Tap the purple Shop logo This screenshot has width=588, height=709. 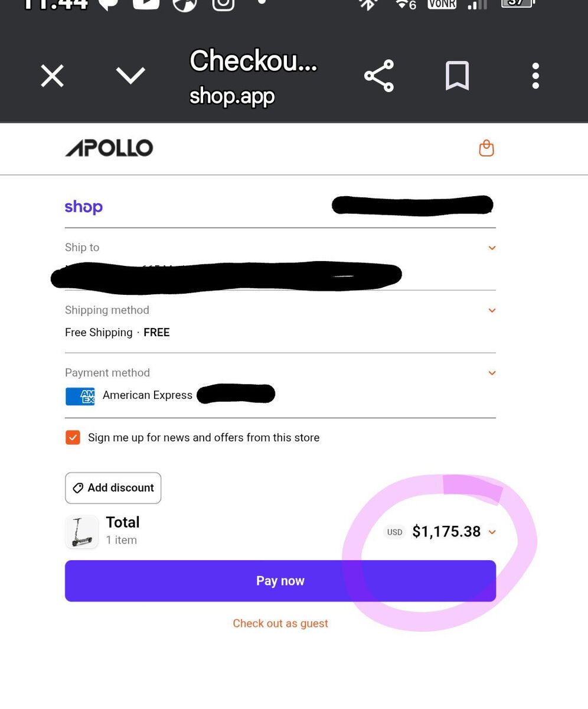[84, 207]
